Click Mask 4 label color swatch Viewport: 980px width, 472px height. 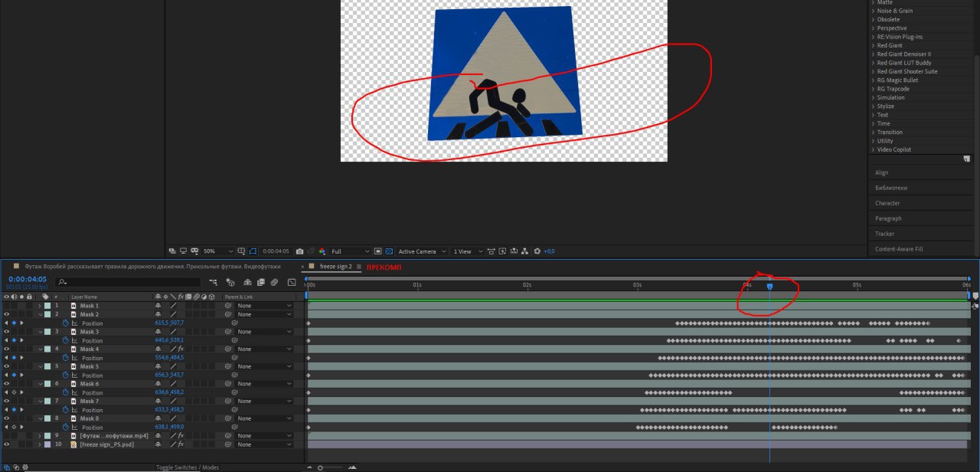(x=47, y=349)
